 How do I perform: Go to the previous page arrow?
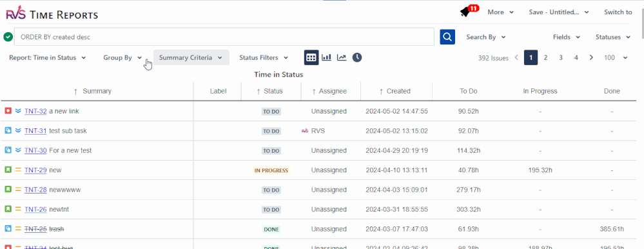516,57
